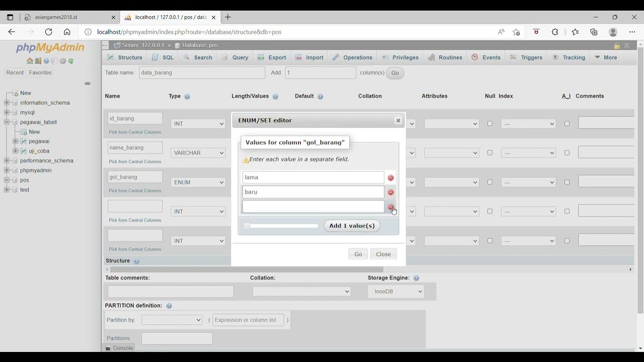The width and height of the screenshot is (644, 362).
Task: Click Go next to column(s)
Action: coord(395,73)
